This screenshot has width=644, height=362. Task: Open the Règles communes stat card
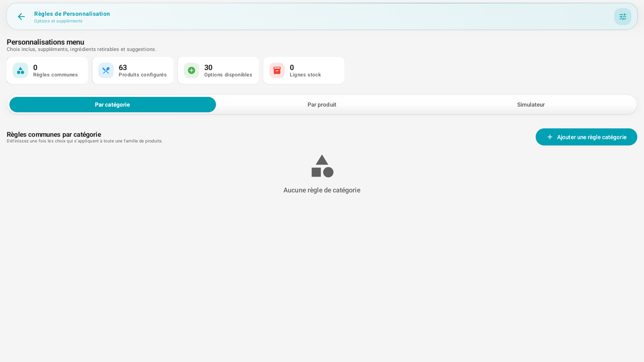click(47, 70)
